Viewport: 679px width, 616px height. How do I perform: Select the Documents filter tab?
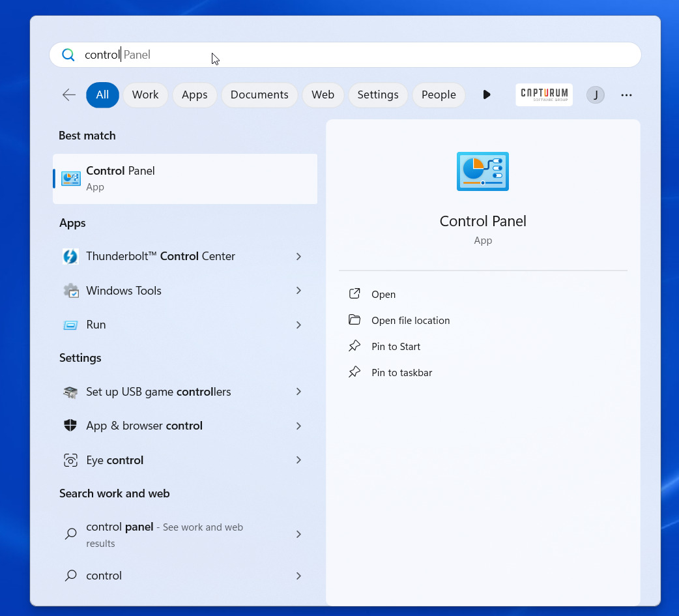pyautogui.click(x=259, y=95)
